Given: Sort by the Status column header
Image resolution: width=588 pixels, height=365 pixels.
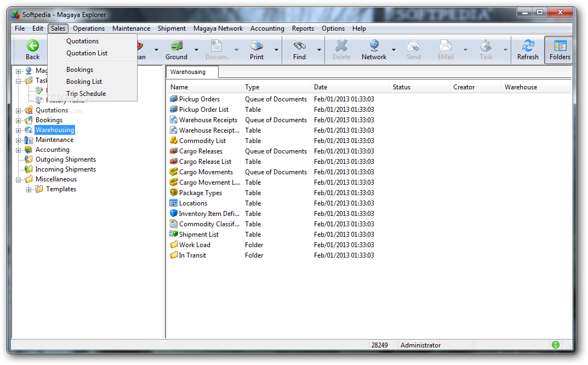Looking at the screenshot, I should (419, 87).
